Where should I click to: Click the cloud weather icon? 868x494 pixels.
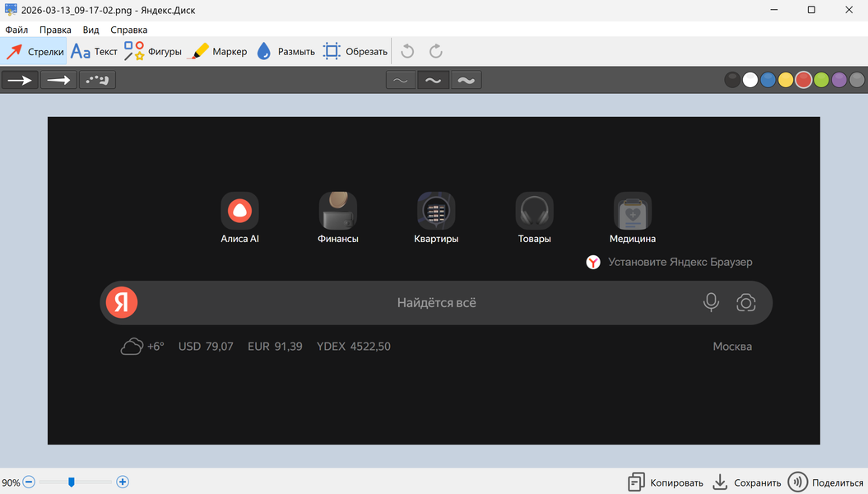coord(132,347)
